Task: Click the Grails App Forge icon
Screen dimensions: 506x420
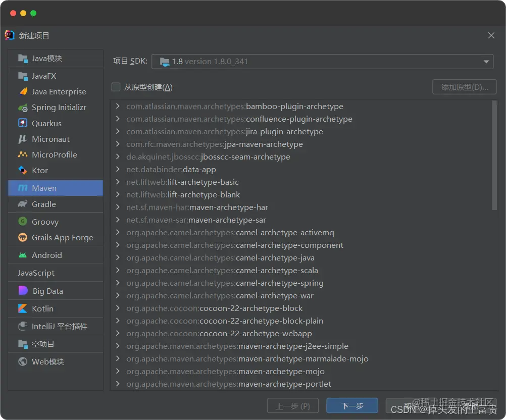Action: (23, 237)
